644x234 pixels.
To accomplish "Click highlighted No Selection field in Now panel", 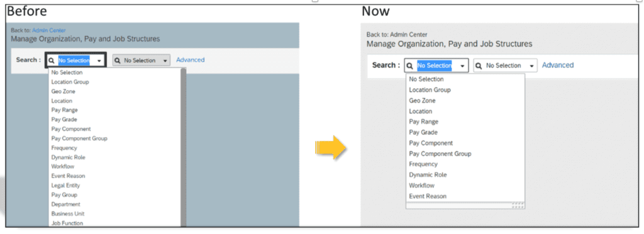I will click(x=434, y=65).
